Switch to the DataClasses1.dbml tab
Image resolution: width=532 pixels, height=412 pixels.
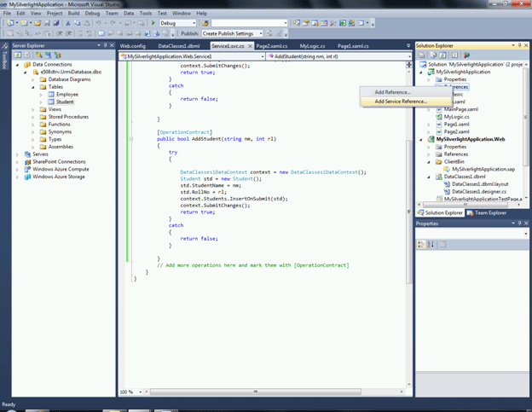click(x=179, y=46)
